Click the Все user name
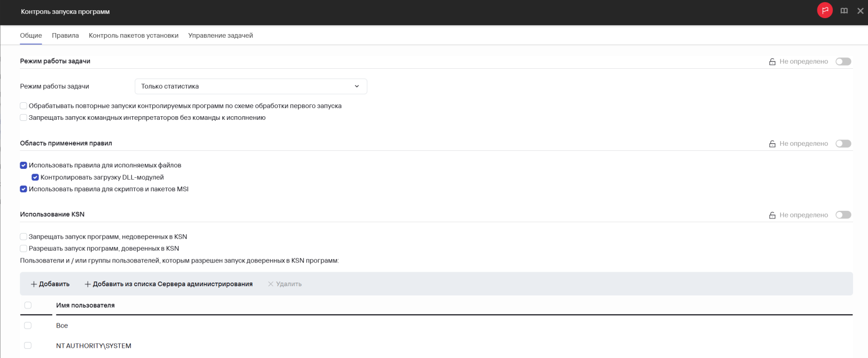 tap(62, 325)
